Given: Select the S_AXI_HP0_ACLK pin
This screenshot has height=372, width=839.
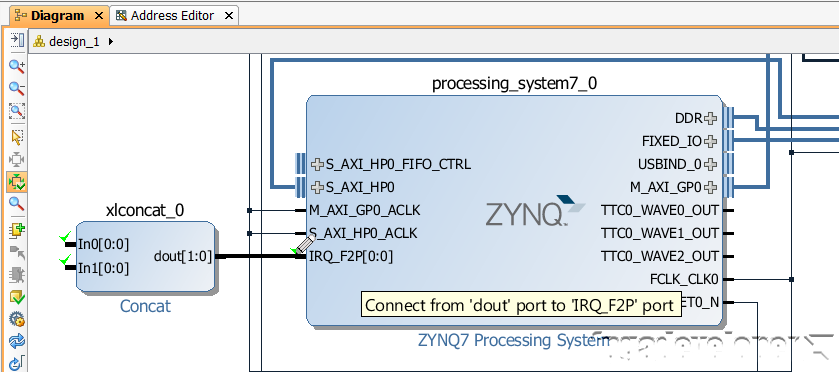Looking at the screenshot, I should pyautogui.click(x=363, y=233).
